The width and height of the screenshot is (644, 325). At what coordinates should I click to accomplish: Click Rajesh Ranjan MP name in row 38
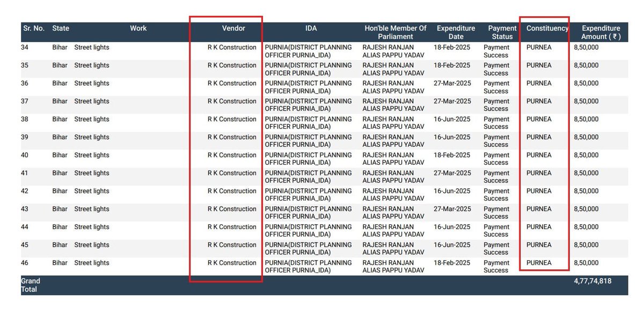pyautogui.click(x=393, y=123)
